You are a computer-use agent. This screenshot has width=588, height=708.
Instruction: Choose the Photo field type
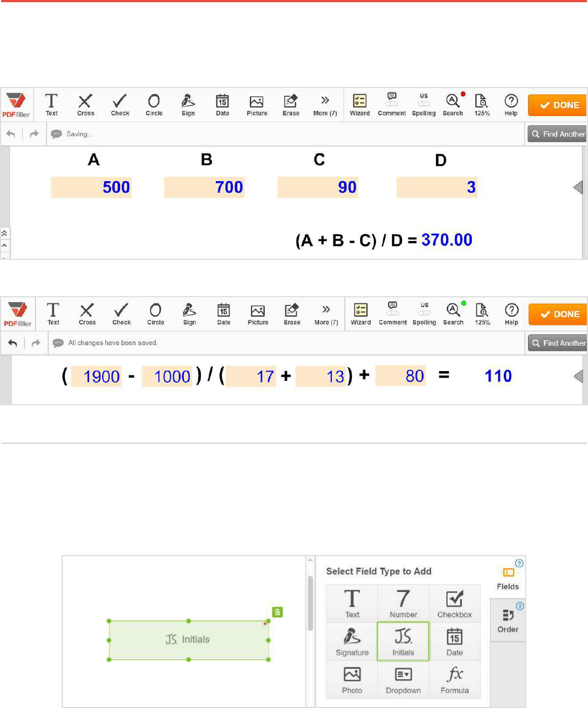tap(352, 680)
